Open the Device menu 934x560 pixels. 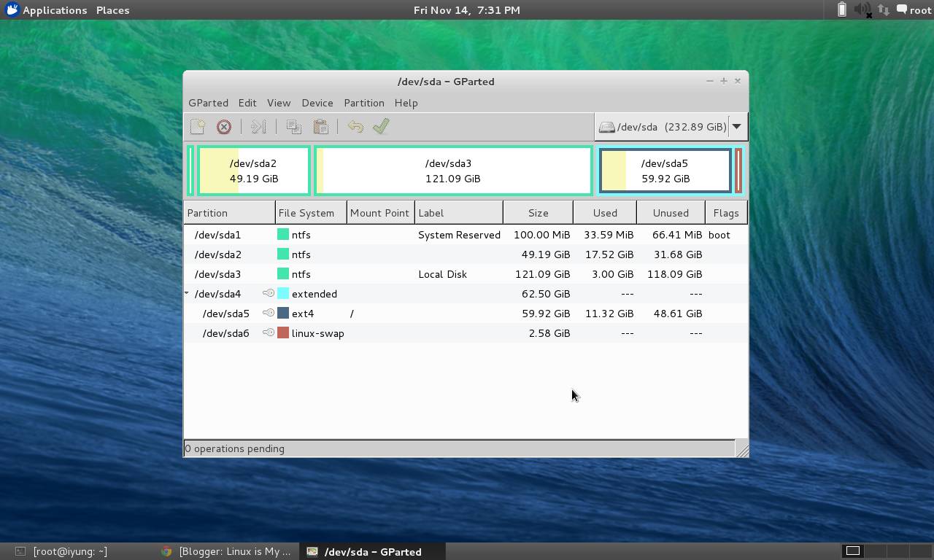tap(317, 103)
